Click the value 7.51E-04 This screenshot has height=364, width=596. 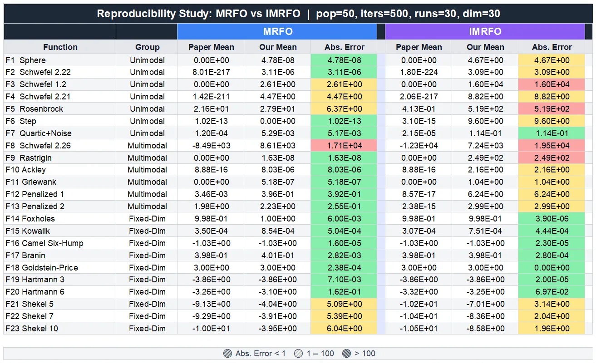[x=485, y=231]
